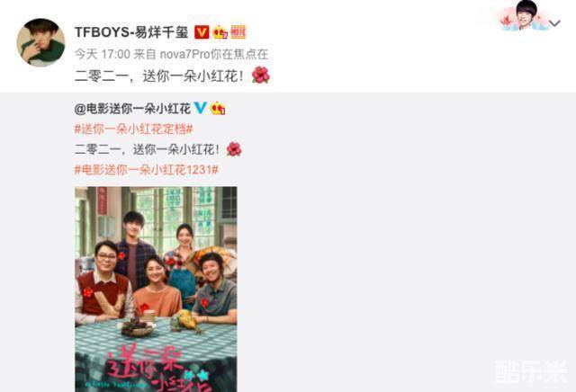Click the flower emoji in reposted text
576x392 pixels.
coord(234,149)
